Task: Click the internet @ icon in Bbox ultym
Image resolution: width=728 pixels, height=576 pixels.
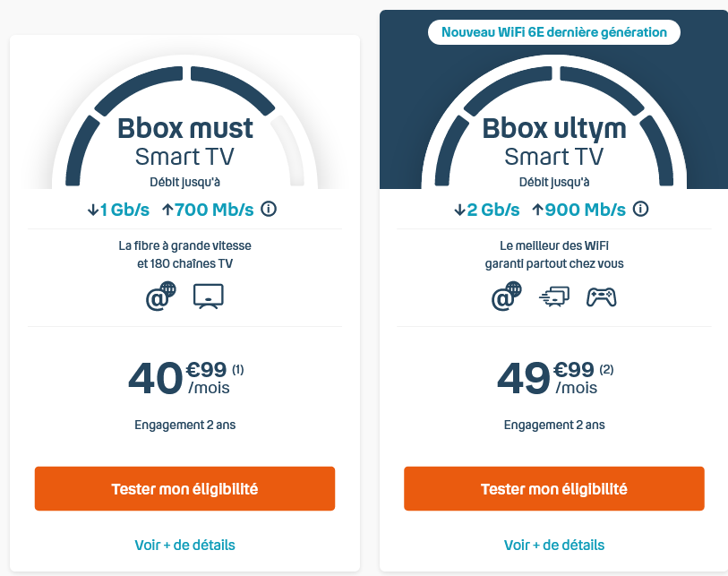Action: pos(506,296)
